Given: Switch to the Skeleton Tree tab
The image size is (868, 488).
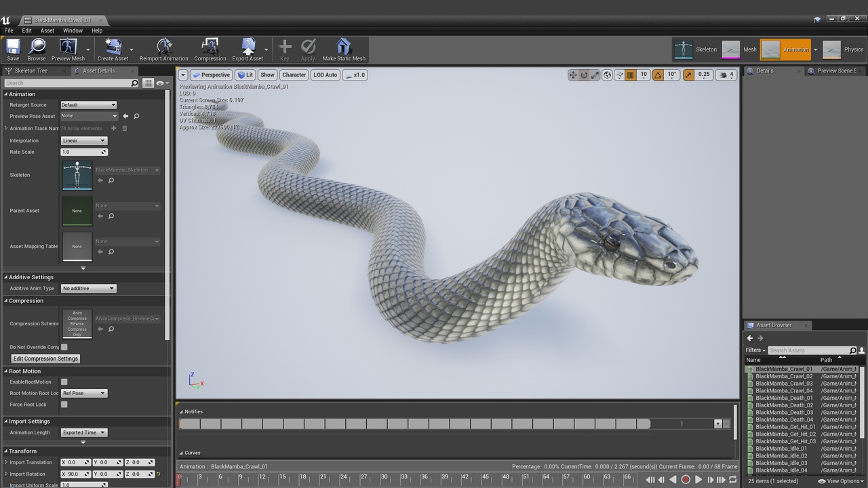Looking at the screenshot, I should point(31,70).
